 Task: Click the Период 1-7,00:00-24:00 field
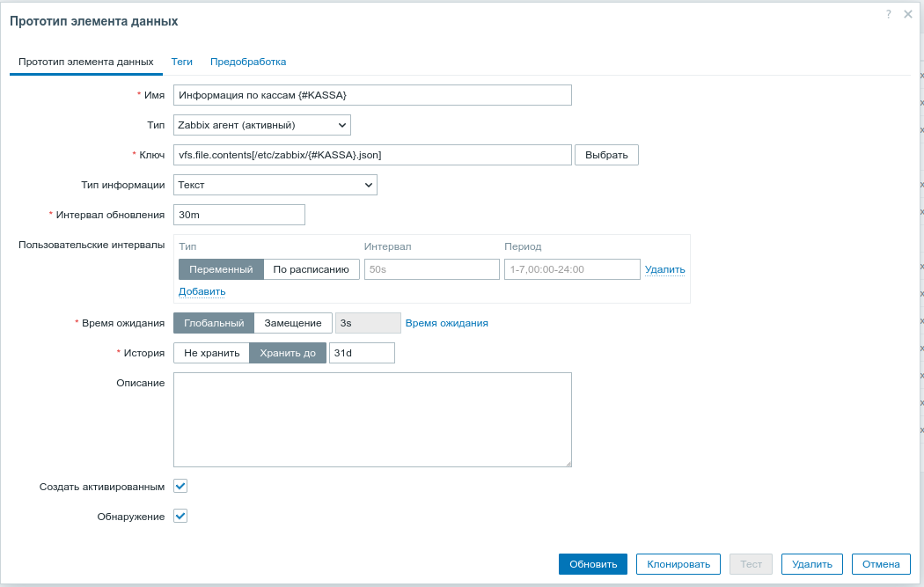(572, 269)
